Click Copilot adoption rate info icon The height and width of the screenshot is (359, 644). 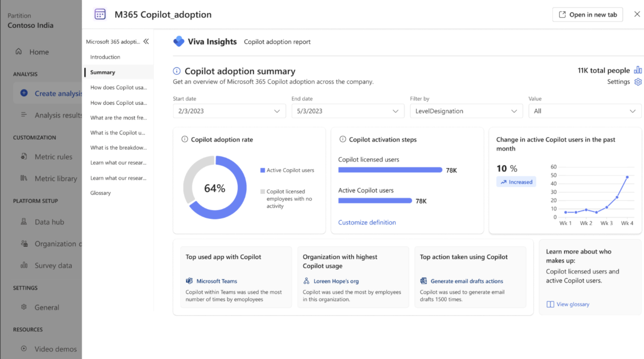point(185,140)
